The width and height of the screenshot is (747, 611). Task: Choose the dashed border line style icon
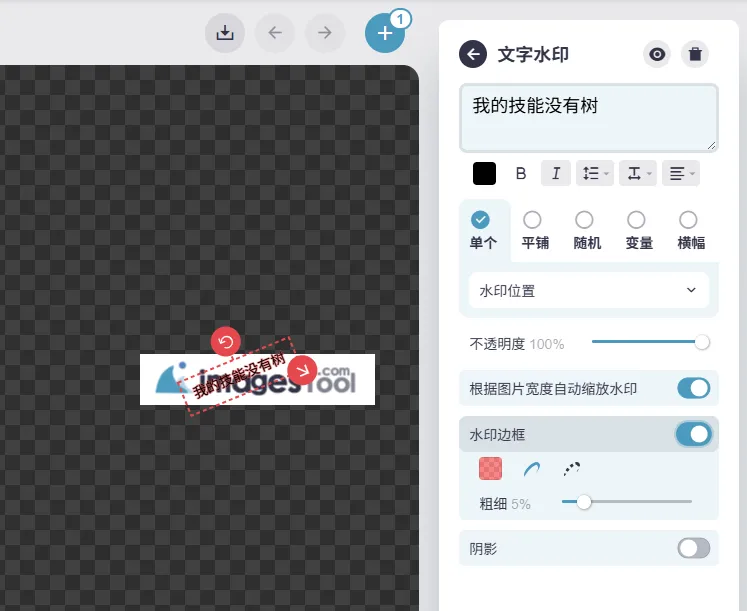tap(572, 469)
